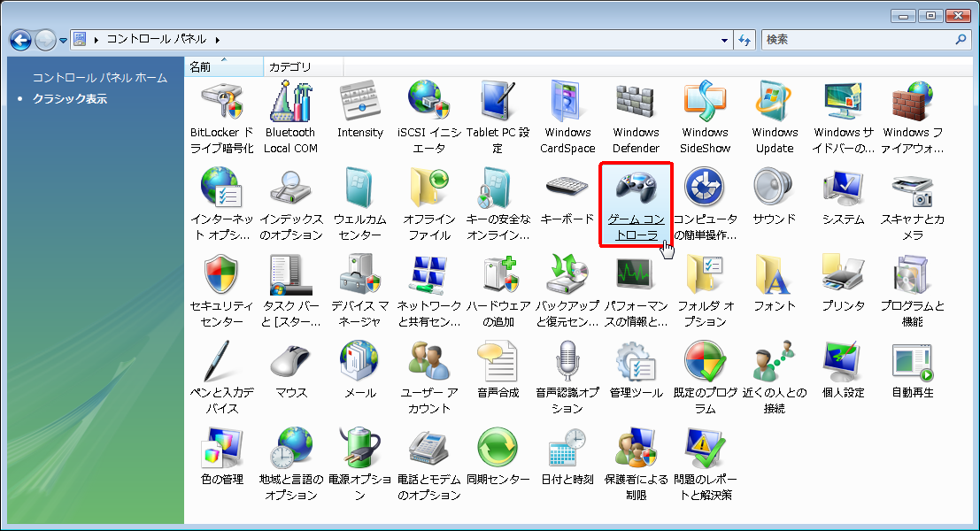
Task: Open Windows Update
Action: [x=775, y=117]
